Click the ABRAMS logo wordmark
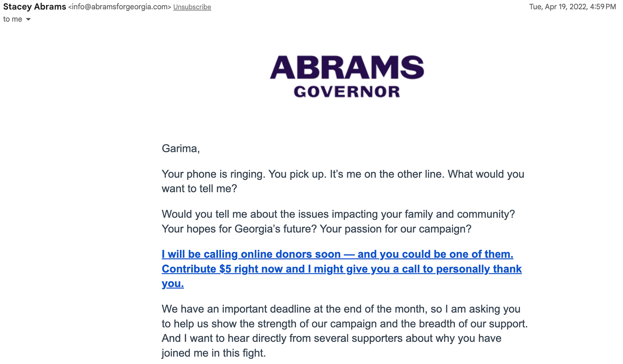This screenshot has height=364, width=623. 347,67
